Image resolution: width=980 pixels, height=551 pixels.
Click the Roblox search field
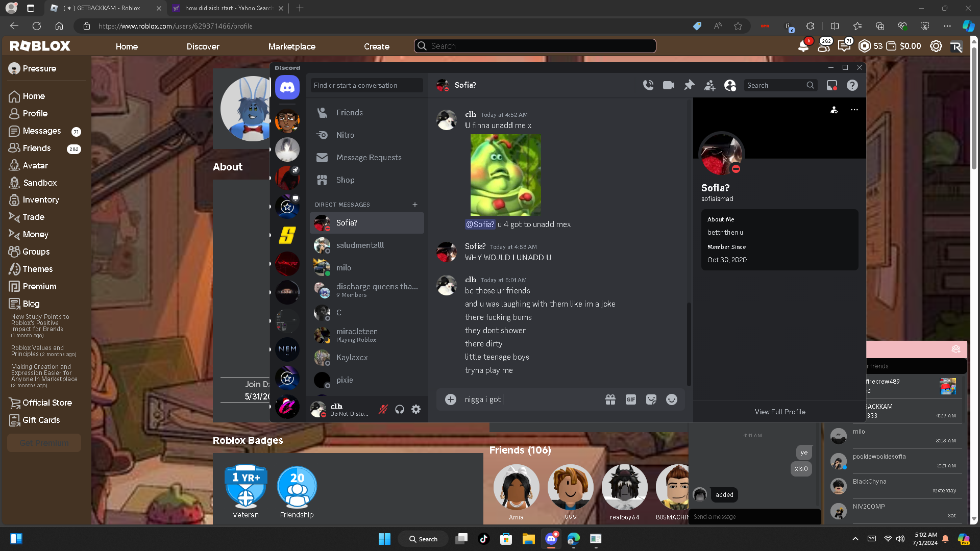pos(535,46)
